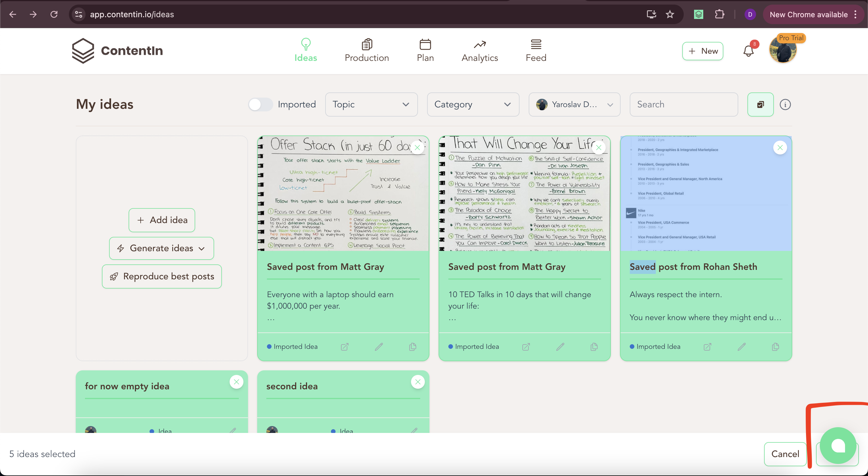Open external link on TED Talks card
Screen dimensions: 868x476
click(526, 347)
